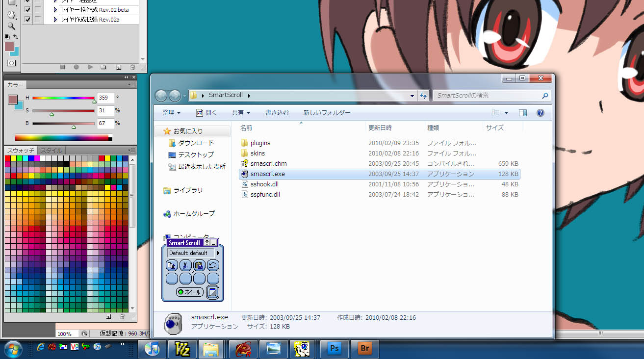This screenshot has width=644, height=359.
Task: Uncheck the レイヤー括作成 Rev.02 beta action checkbox
Action: click(x=27, y=10)
